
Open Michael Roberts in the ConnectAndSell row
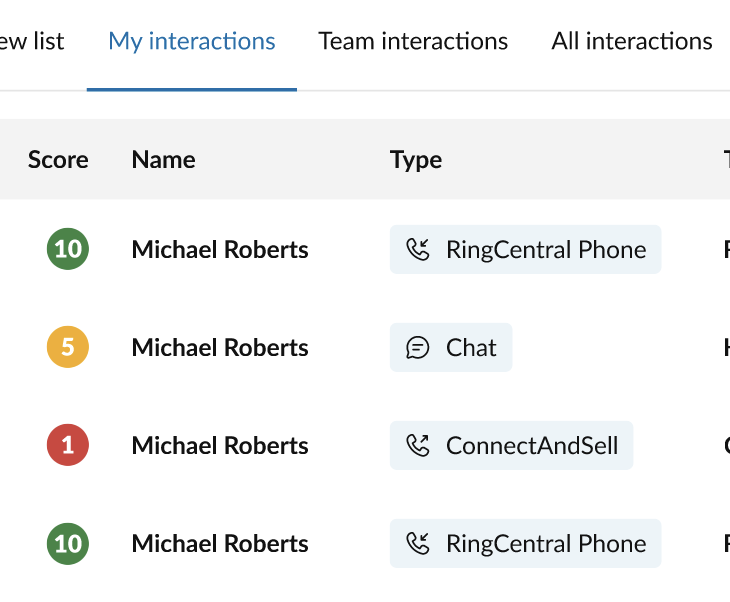pyautogui.click(x=220, y=446)
